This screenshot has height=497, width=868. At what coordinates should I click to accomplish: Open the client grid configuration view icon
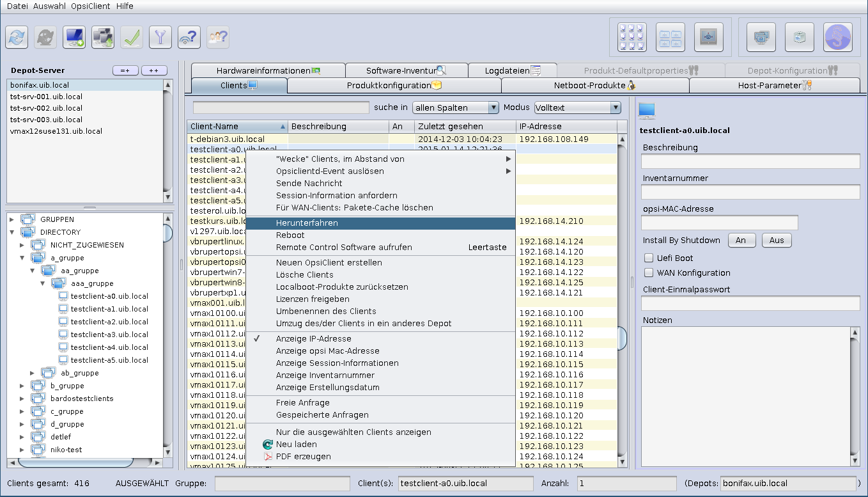[x=632, y=37]
